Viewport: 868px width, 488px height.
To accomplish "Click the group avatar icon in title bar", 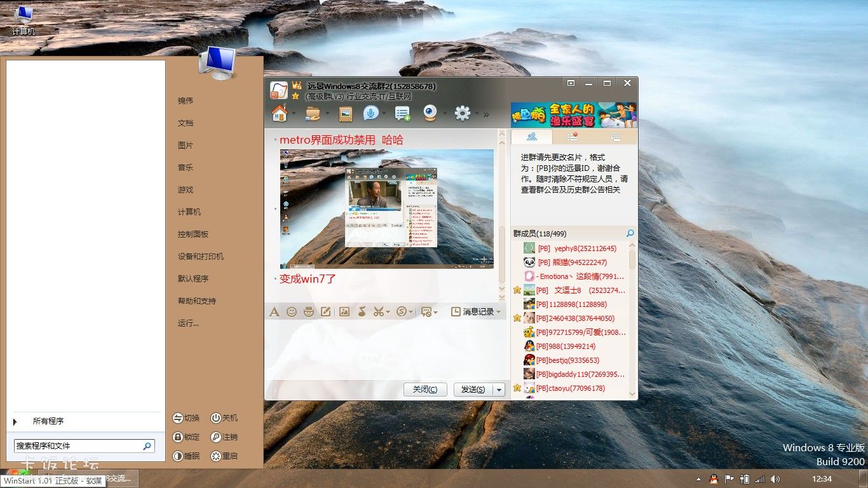I will point(279,90).
